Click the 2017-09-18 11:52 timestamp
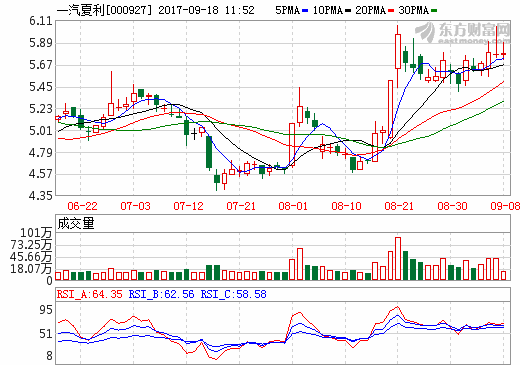Screen dimensions: 520x365 click(x=206, y=10)
